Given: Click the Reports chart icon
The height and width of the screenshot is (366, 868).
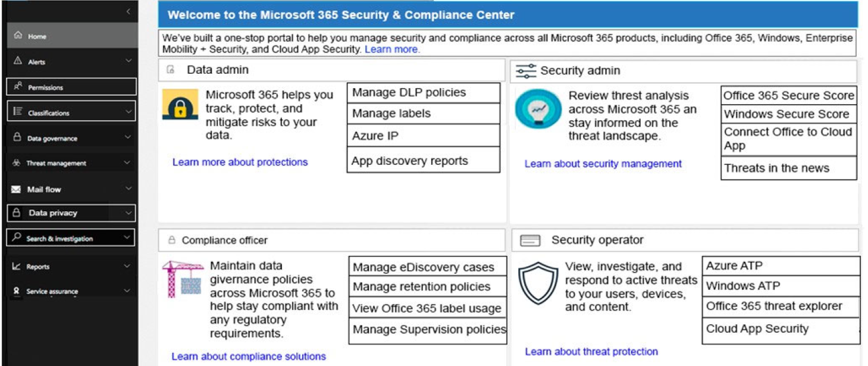Looking at the screenshot, I should (17, 266).
